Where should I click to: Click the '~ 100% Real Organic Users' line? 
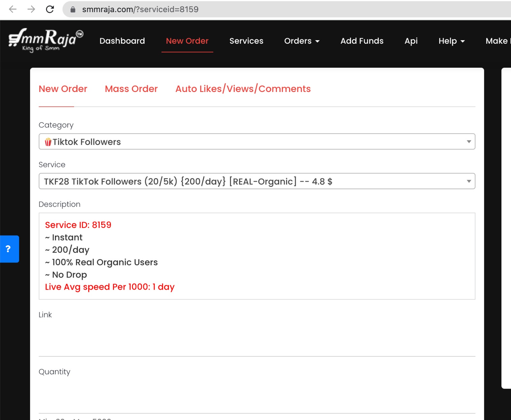coord(101,262)
